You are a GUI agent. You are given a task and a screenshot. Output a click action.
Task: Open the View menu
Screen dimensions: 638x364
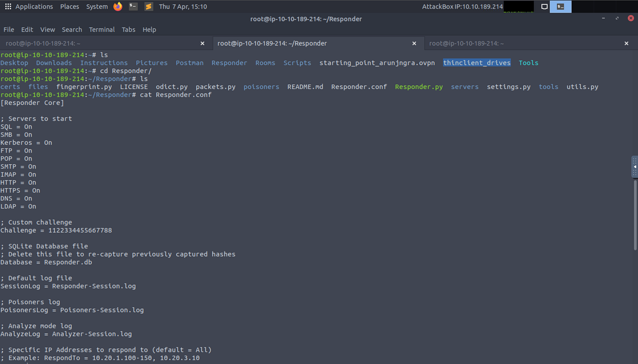coord(47,30)
